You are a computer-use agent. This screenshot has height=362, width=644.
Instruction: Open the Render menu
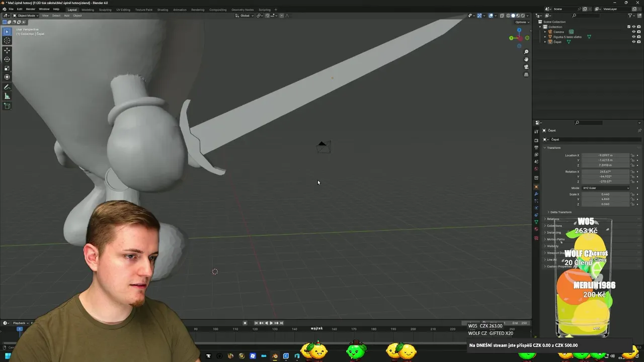pos(31,9)
